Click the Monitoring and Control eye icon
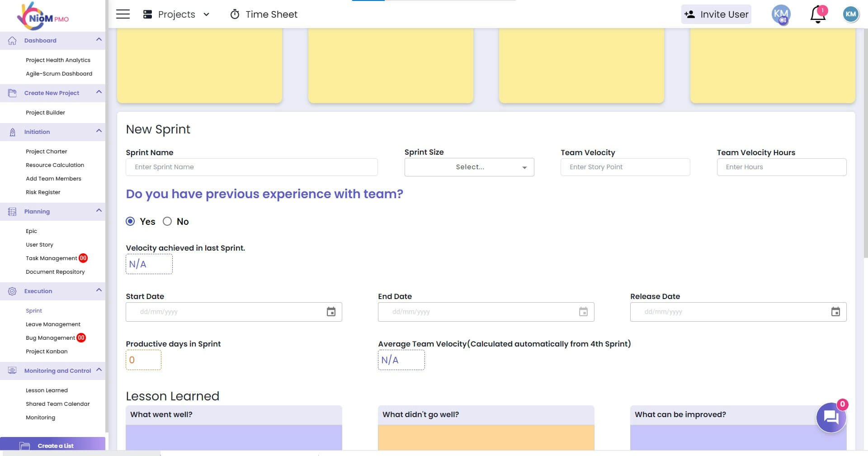868x456 pixels. tap(12, 370)
